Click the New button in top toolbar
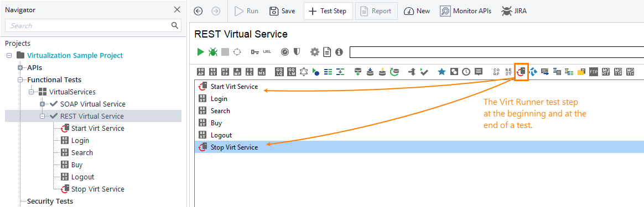The width and height of the screenshot is (644, 207). point(417,11)
